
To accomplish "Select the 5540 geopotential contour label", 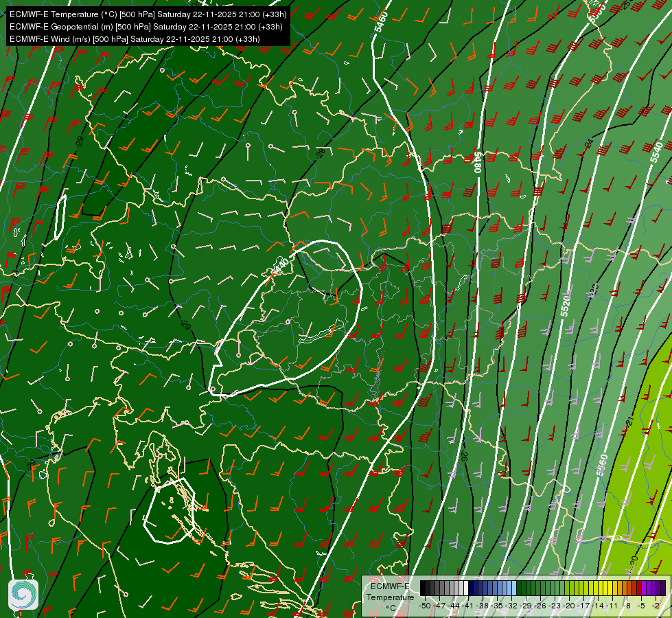I will coord(656,152).
